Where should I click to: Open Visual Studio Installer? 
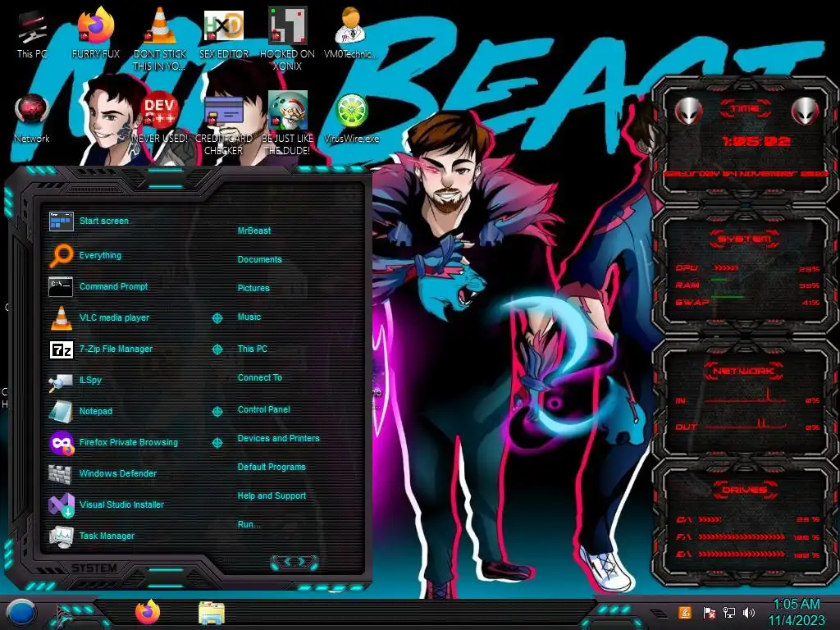(106, 504)
